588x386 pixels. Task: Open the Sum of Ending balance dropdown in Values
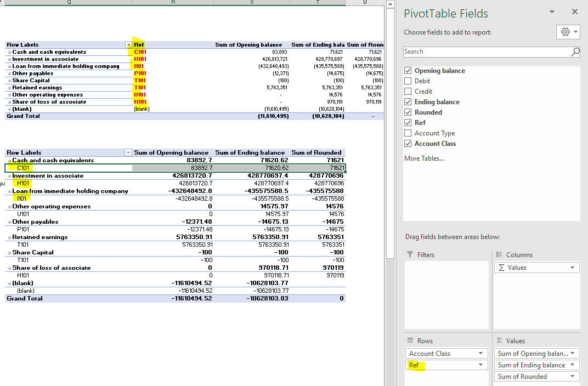pos(574,365)
